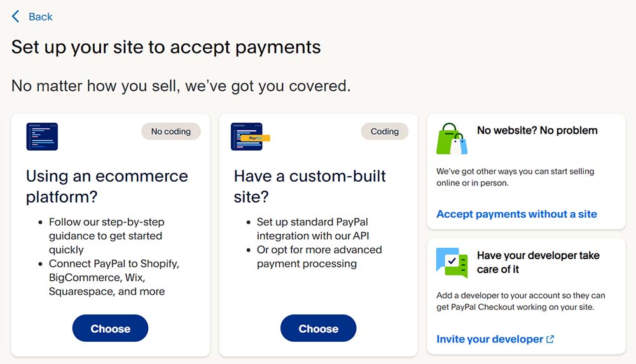Click the No website? No problem heading
The height and width of the screenshot is (364, 636).
[537, 130]
